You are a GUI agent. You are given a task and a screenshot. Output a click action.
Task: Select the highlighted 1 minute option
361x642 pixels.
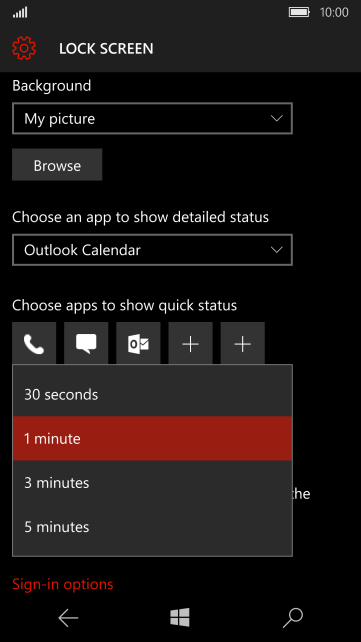point(152,439)
